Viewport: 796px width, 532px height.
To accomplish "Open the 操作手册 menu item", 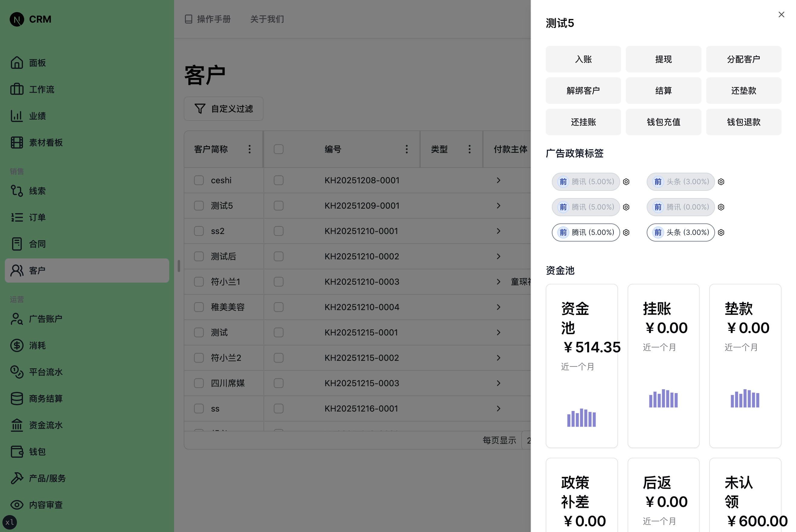I will (x=208, y=19).
